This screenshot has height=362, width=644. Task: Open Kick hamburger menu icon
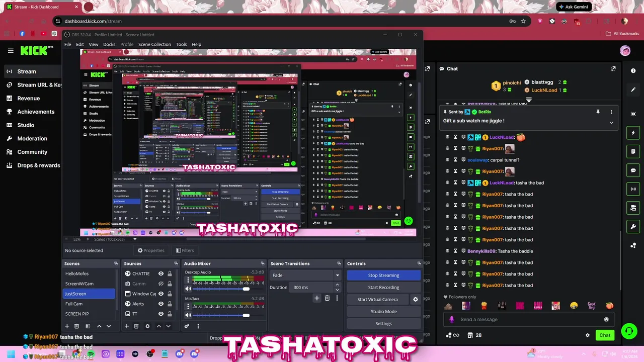coord(11,50)
